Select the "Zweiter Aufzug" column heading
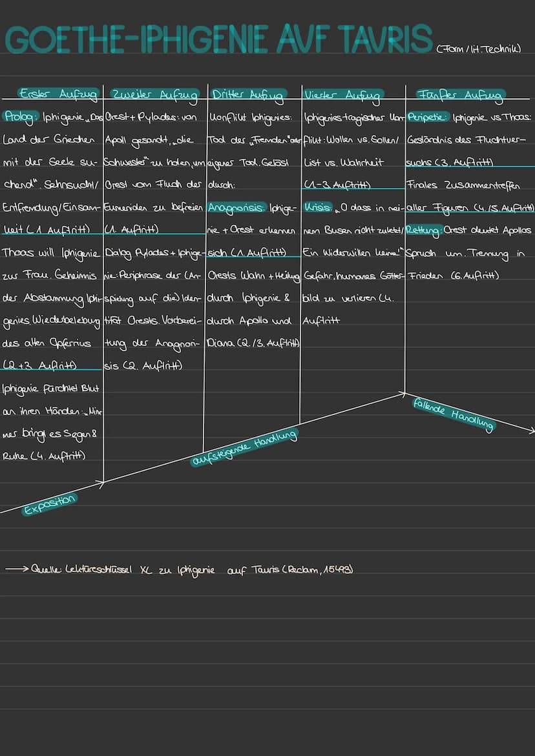This screenshot has height=756, width=535. pyautogui.click(x=155, y=94)
